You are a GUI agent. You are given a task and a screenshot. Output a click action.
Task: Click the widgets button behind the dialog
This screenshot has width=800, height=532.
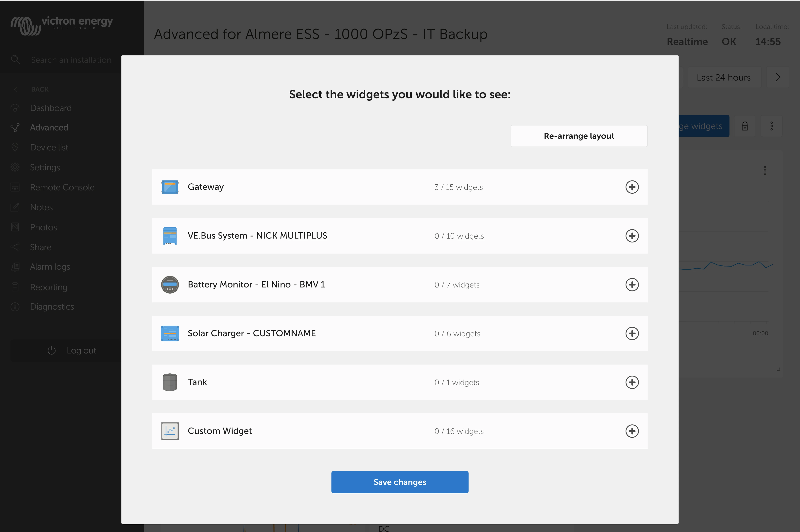point(704,126)
